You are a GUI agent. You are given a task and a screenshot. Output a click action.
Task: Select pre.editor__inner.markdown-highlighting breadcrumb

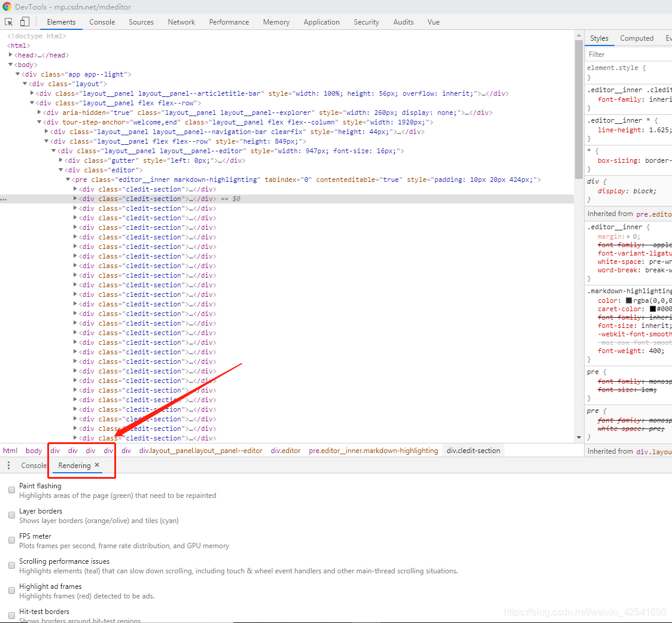click(x=373, y=451)
